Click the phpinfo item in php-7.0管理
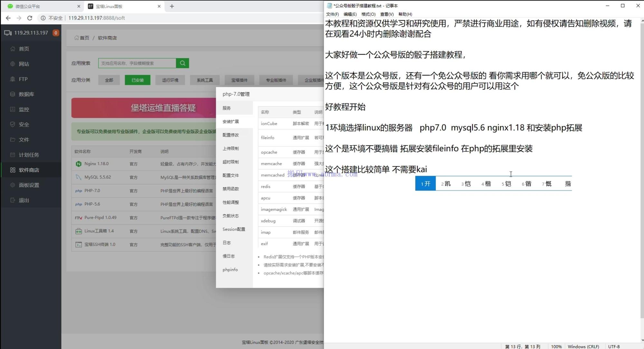Viewport: 644px width, 349px height. (x=230, y=269)
